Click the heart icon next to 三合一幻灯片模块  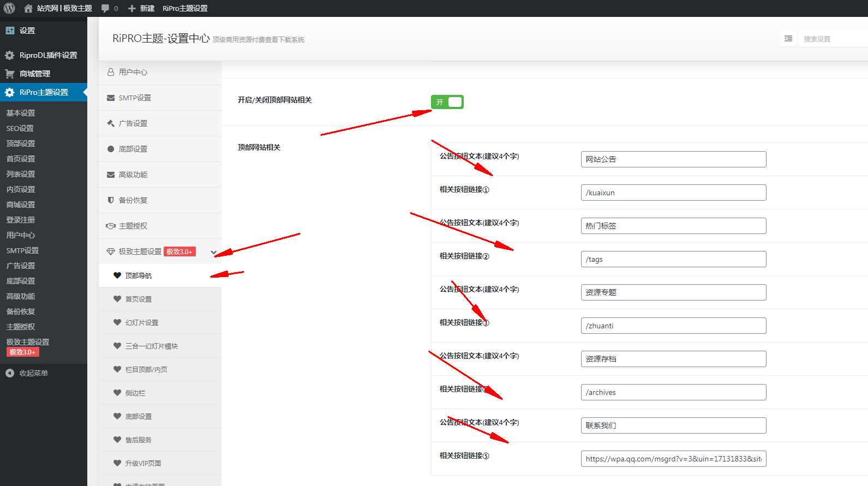(117, 346)
